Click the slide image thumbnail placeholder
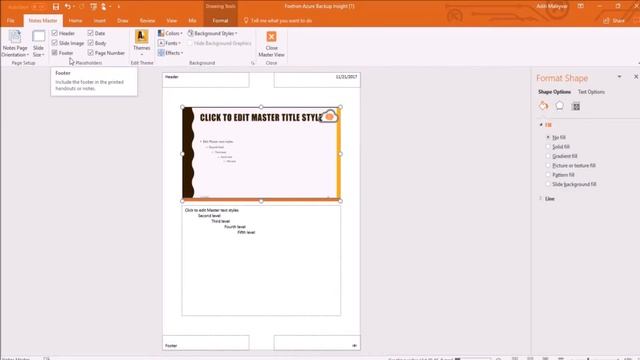Screen dimensions: 640x360 click(261, 154)
